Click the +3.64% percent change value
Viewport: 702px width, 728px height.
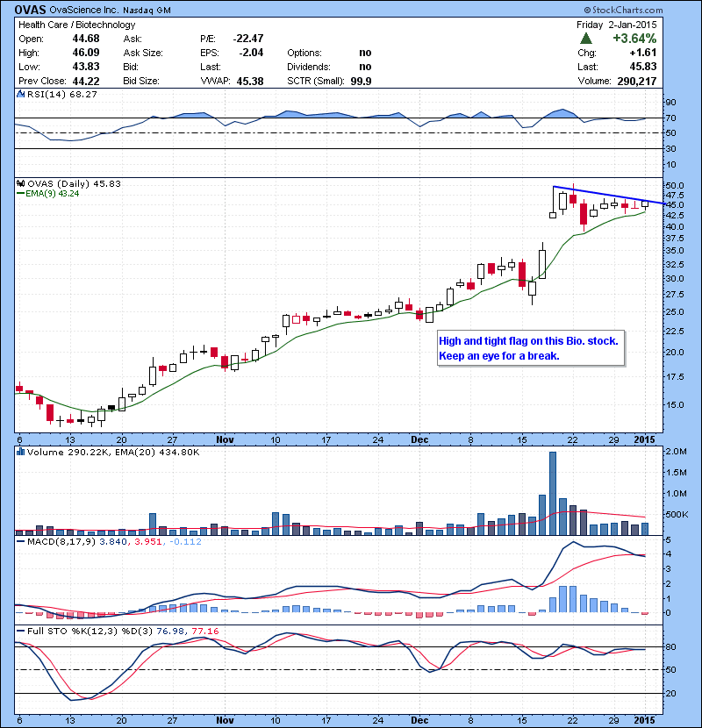pyautogui.click(x=634, y=38)
